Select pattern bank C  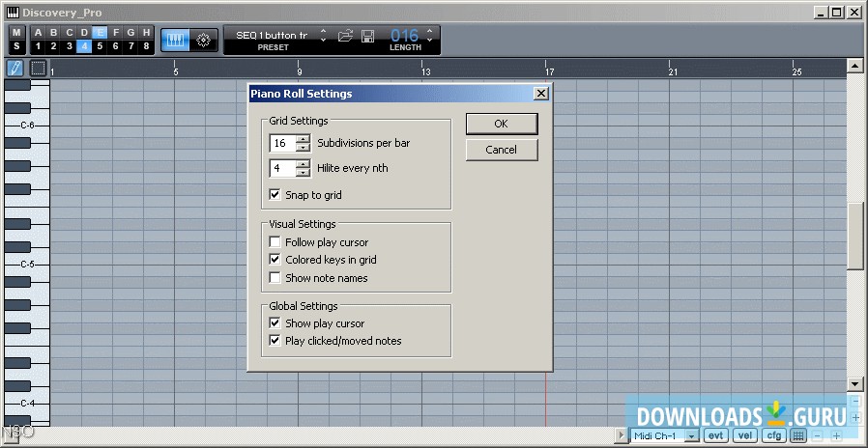tap(69, 33)
